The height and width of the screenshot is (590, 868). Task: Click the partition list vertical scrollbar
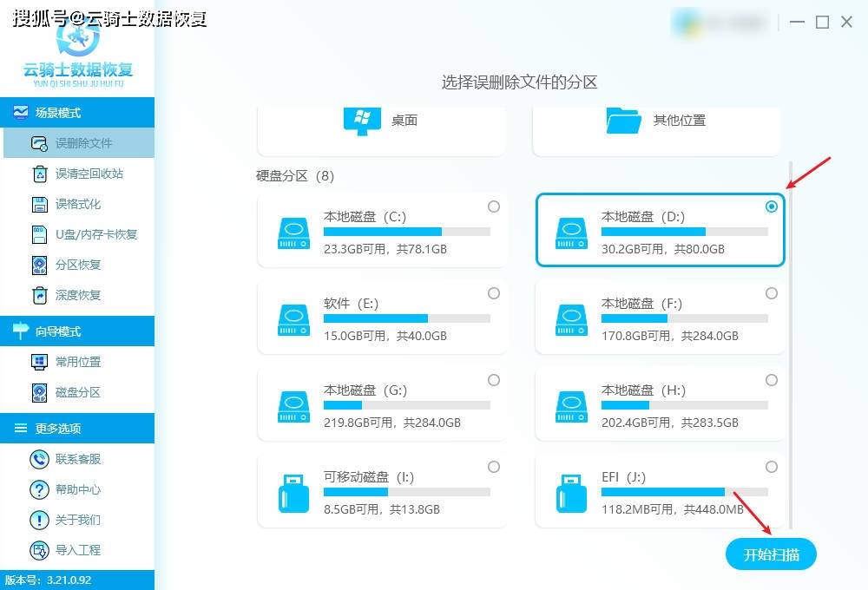tap(791, 344)
